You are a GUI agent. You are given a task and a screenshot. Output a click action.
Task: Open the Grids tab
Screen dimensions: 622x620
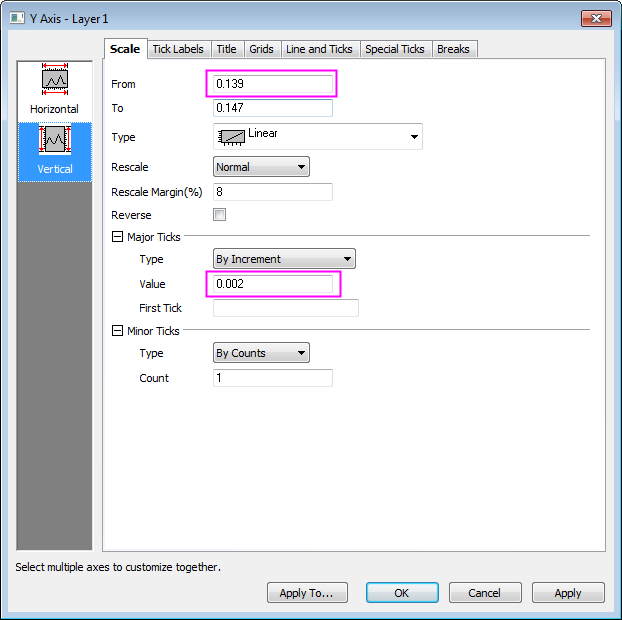tap(261, 49)
